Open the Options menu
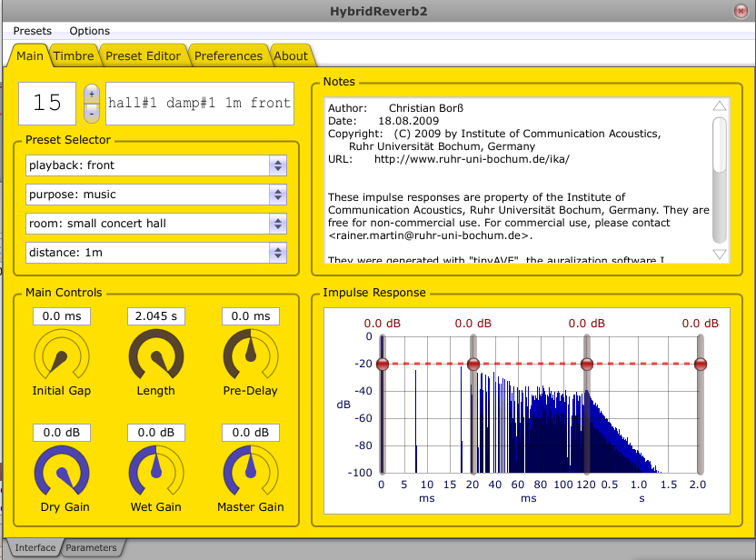Image resolution: width=756 pixels, height=560 pixels. pyautogui.click(x=89, y=31)
